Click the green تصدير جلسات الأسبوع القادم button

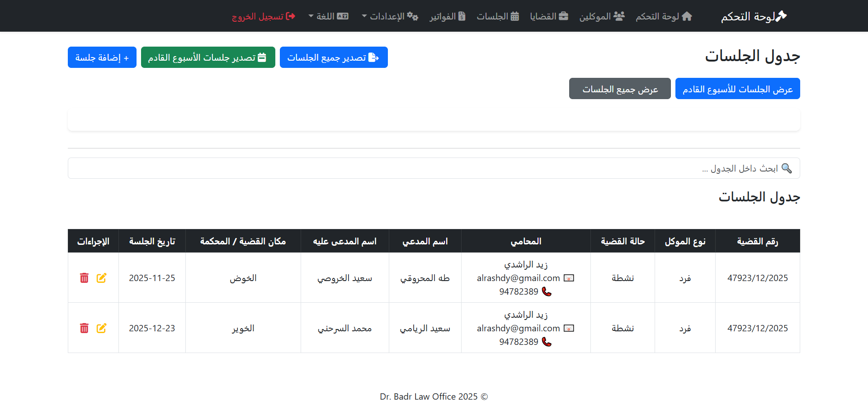pyautogui.click(x=208, y=57)
